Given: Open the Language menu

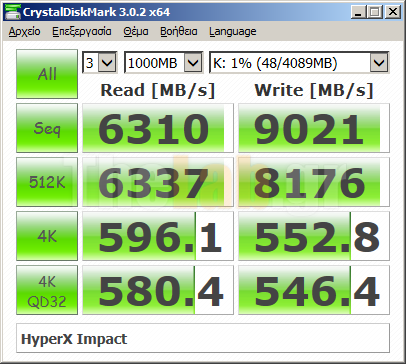Looking at the screenshot, I should (x=233, y=31).
